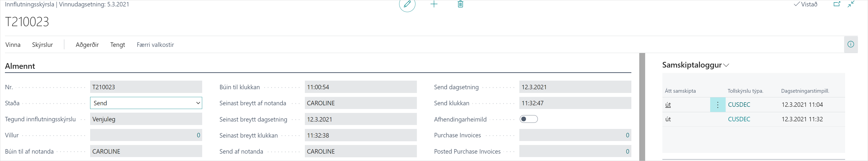Image resolution: width=868 pixels, height=161 pixels.
Task: Open page in new window icon
Action: [x=837, y=4]
